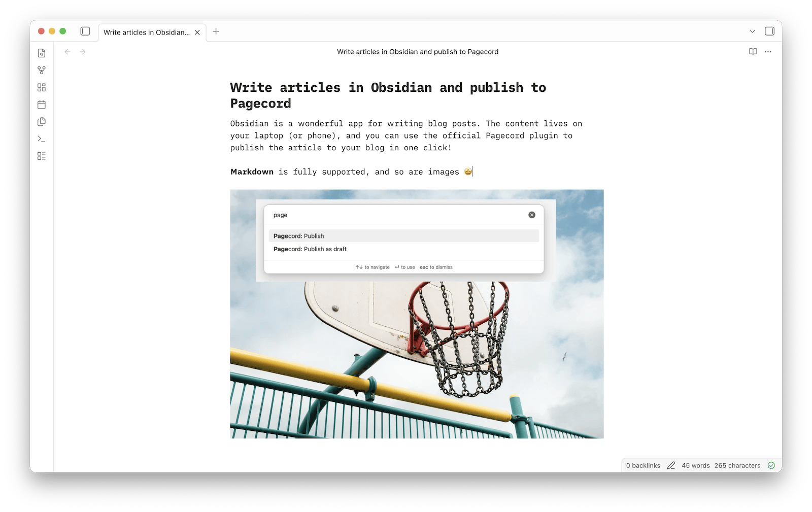This screenshot has width=812, height=512.
Task: Click the bottom list-style ribbon icon
Action: coord(42,156)
